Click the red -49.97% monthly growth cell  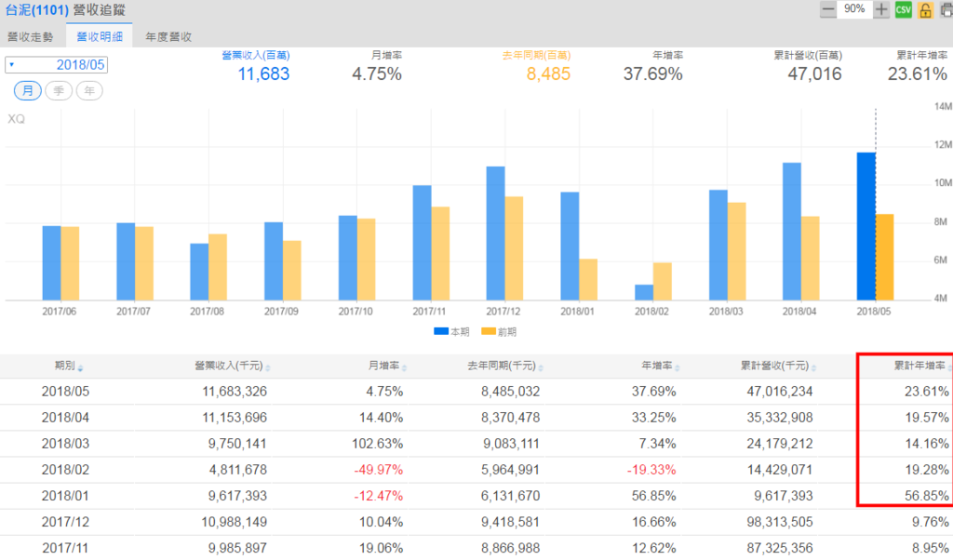378,470
